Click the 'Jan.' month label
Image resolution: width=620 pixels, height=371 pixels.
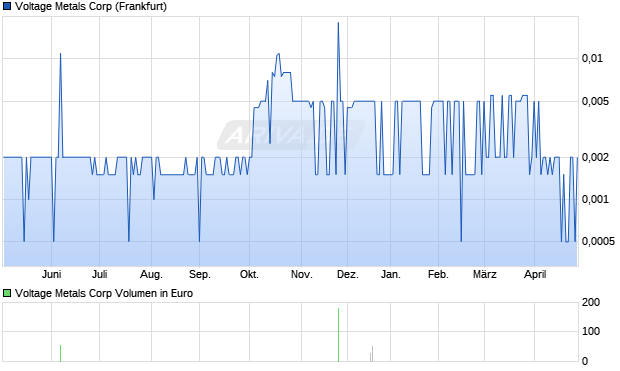(x=391, y=274)
